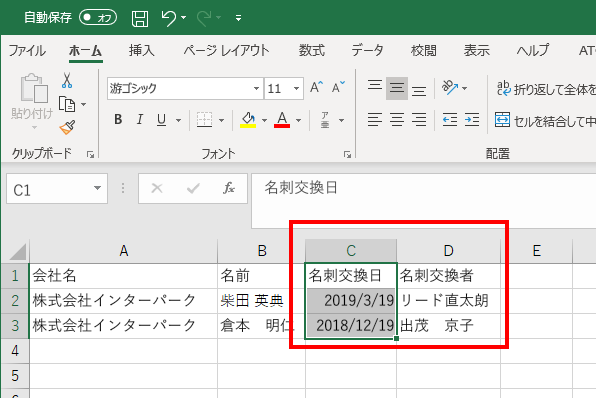
Task: Open Insert Function via fx icon
Action: point(229,188)
